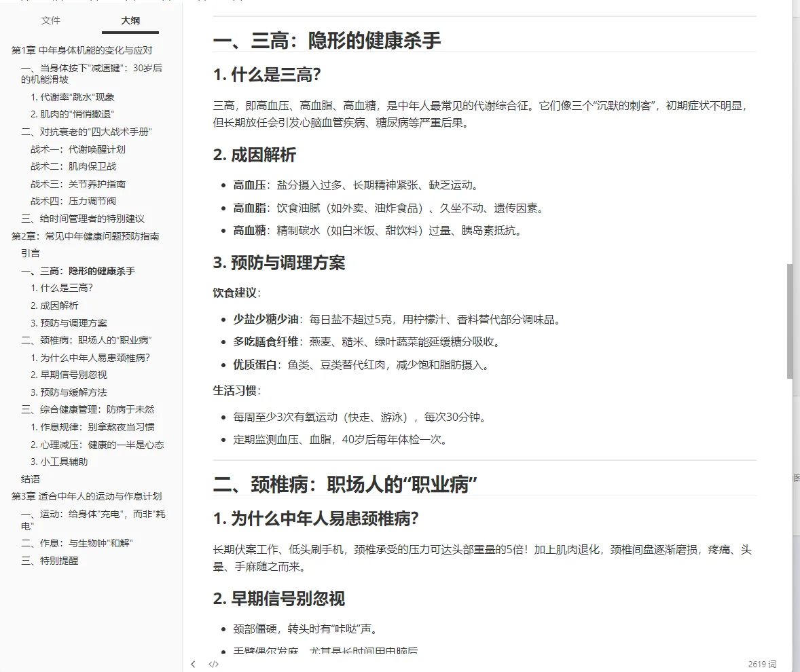The width and height of the screenshot is (800, 672).
Task: Click the bold term 高血糖 in list
Action: [x=249, y=231]
